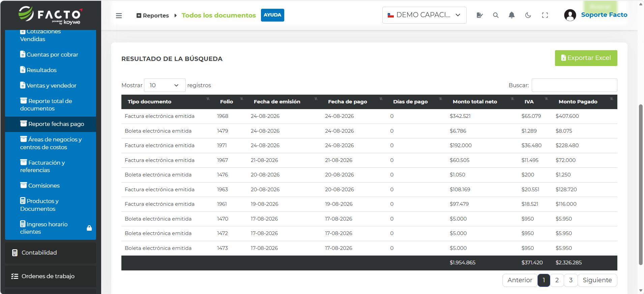Expand the Contabilidad section
The width and height of the screenshot is (644, 294).
[51, 253]
